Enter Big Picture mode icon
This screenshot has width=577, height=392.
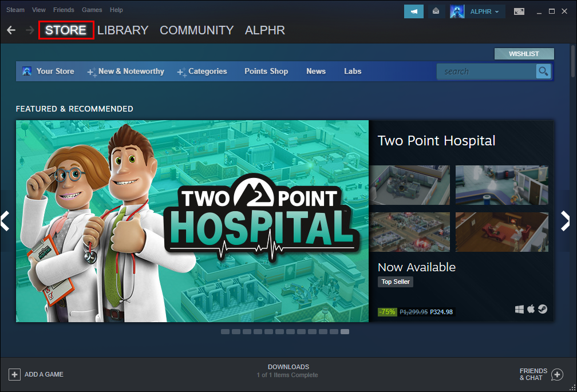coord(519,11)
